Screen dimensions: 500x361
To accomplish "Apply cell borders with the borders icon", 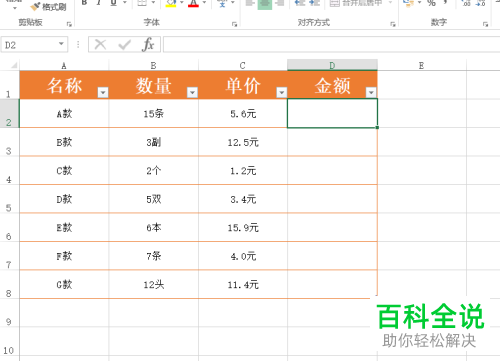I will (x=142, y=3).
